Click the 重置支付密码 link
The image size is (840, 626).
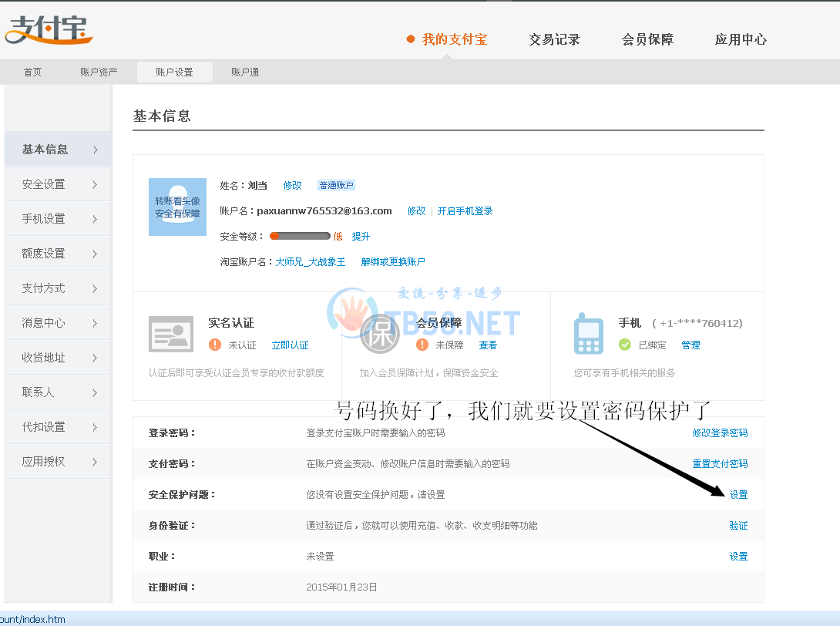click(720, 464)
